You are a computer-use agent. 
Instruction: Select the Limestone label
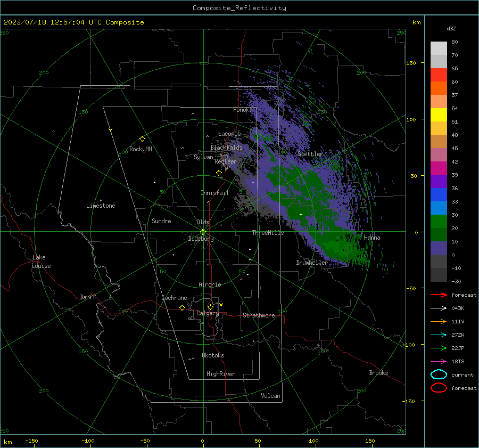101,206
